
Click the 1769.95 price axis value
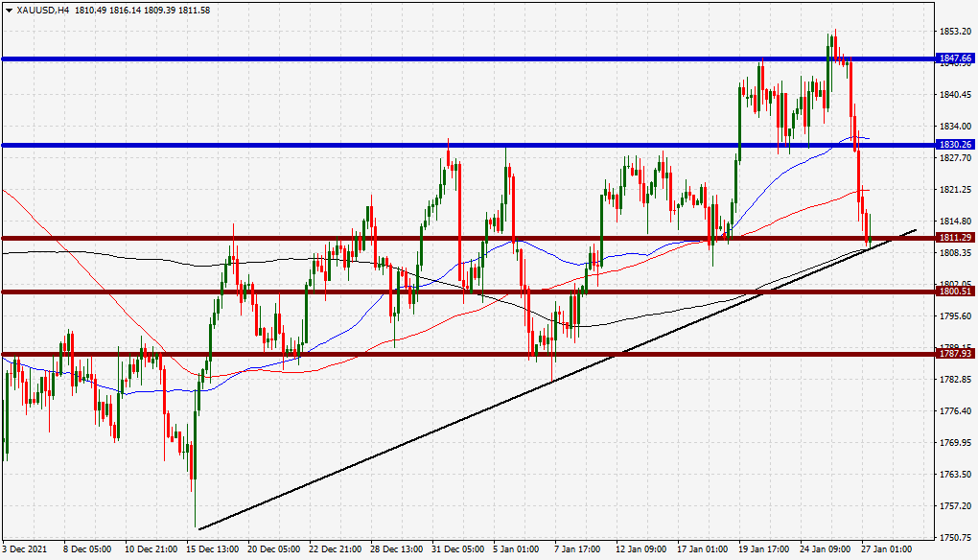click(955, 443)
